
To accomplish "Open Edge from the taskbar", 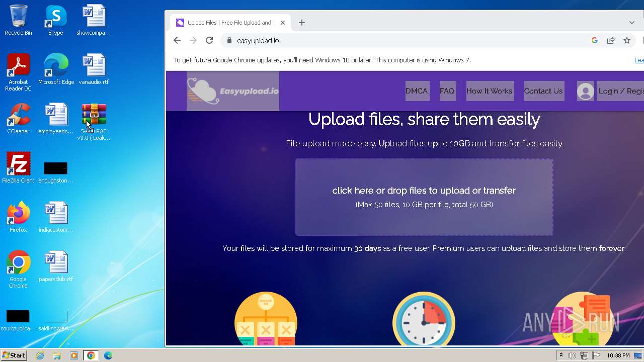I will (x=108, y=355).
